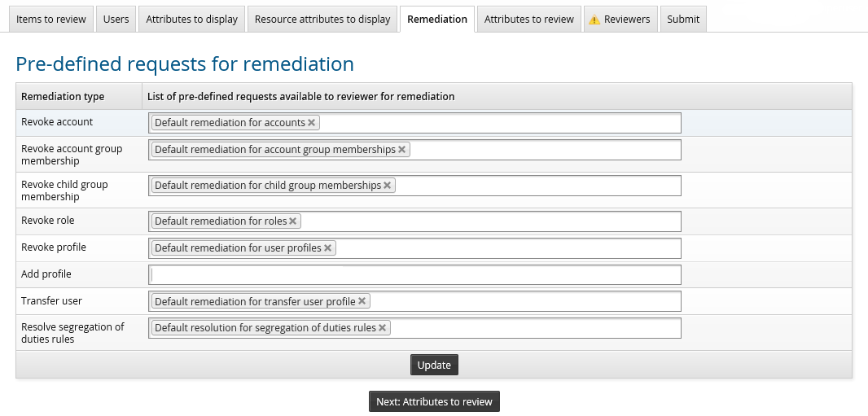
Task: Delete transfer user profile remediation tag
Action: click(362, 301)
